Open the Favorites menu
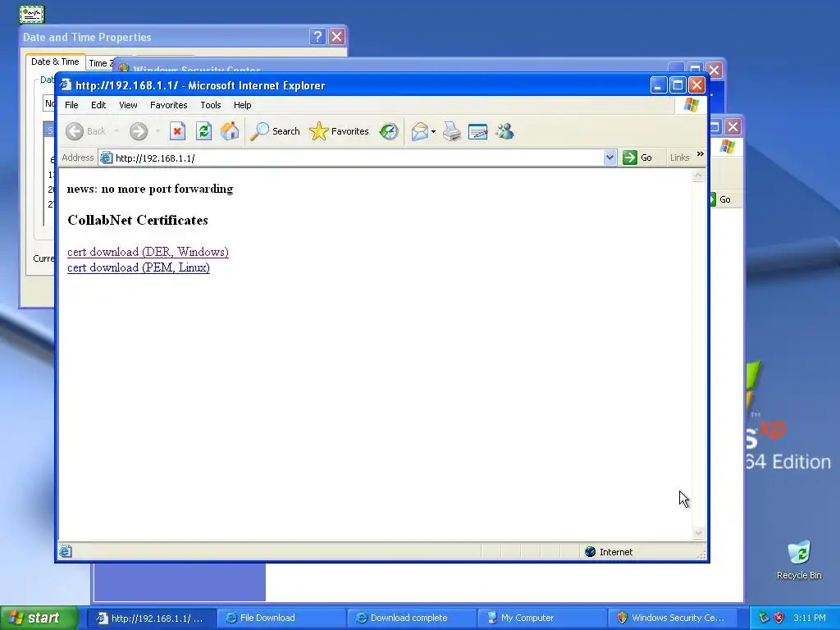The width and height of the screenshot is (840, 630). coord(169,105)
